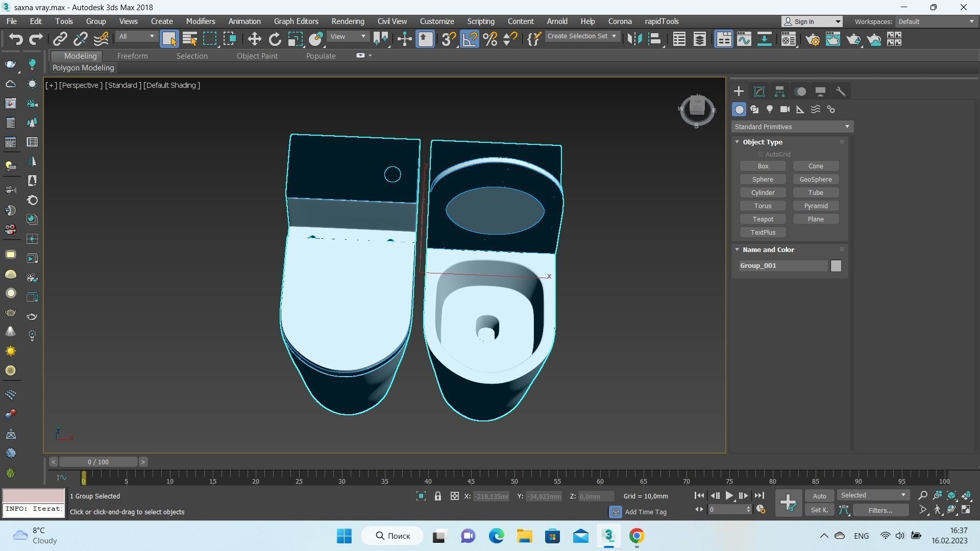Switch to the Motion panel tab

[x=800, y=92]
